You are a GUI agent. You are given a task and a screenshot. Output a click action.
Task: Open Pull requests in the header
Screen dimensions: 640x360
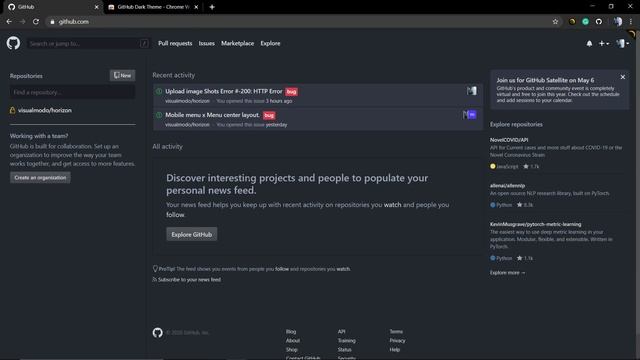175,43
